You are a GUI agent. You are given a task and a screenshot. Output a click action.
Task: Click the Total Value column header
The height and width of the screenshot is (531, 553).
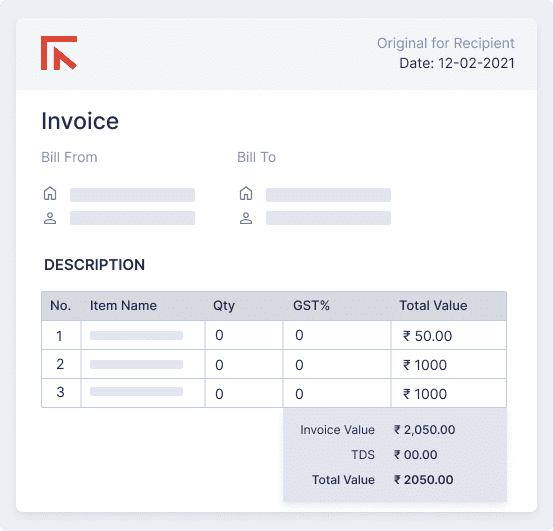[x=433, y=305]
